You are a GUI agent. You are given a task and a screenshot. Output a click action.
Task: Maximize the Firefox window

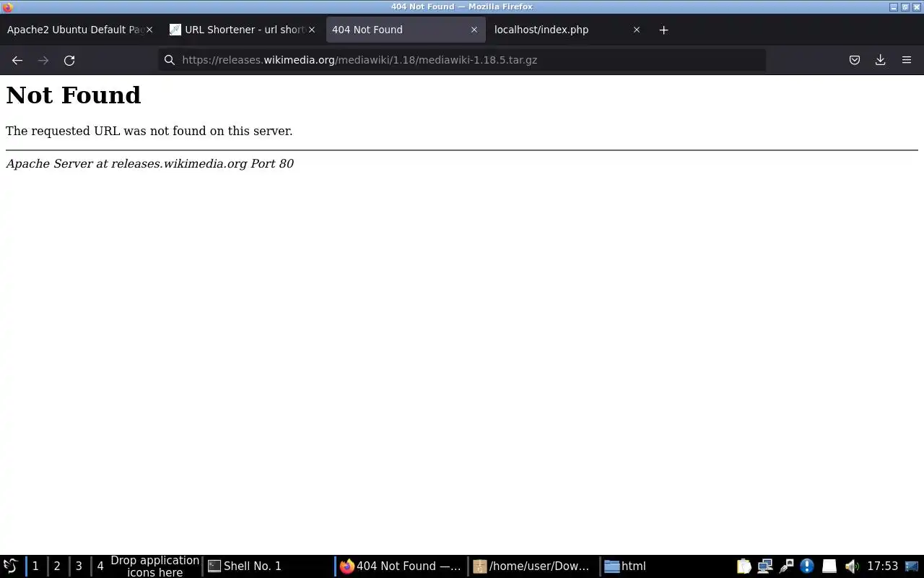point(905,7)
